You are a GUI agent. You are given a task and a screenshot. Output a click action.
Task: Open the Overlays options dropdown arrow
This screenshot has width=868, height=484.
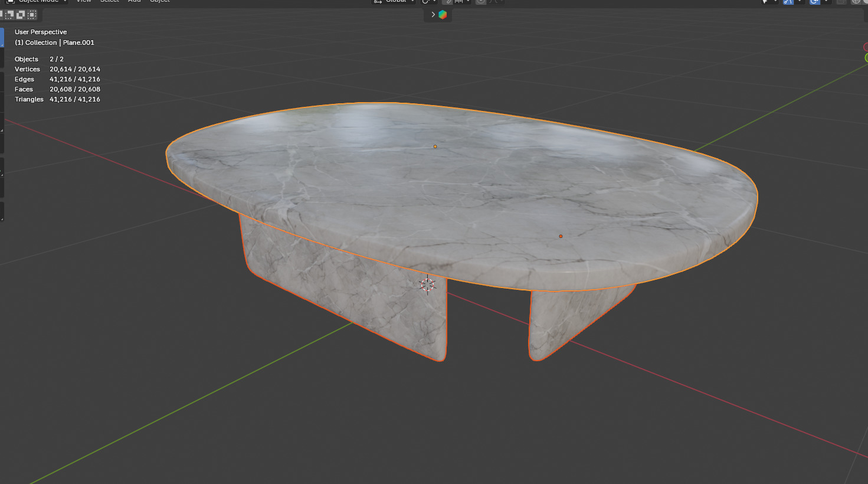826,2
